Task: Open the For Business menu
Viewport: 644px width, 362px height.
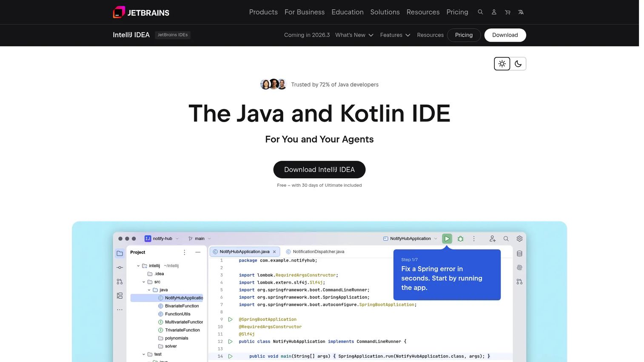Action: coord(305,12)
